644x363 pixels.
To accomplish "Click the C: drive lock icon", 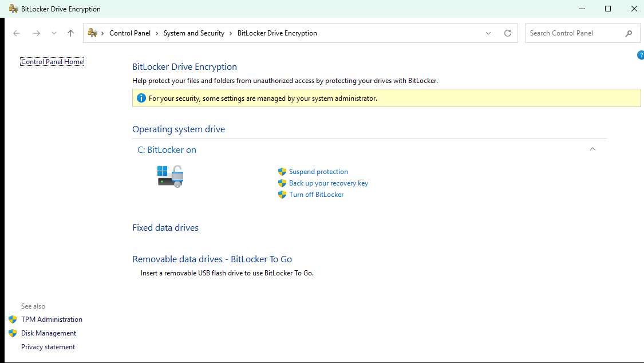I will click(171, 176).
